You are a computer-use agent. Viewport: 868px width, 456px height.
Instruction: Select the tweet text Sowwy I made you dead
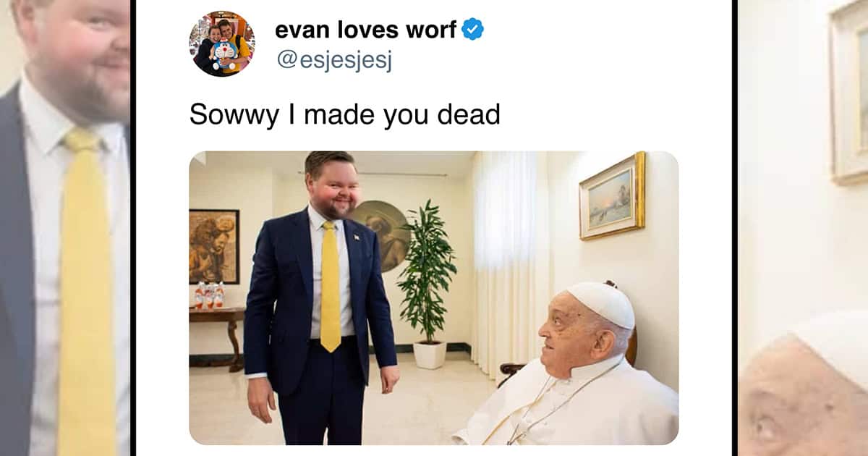344,114
